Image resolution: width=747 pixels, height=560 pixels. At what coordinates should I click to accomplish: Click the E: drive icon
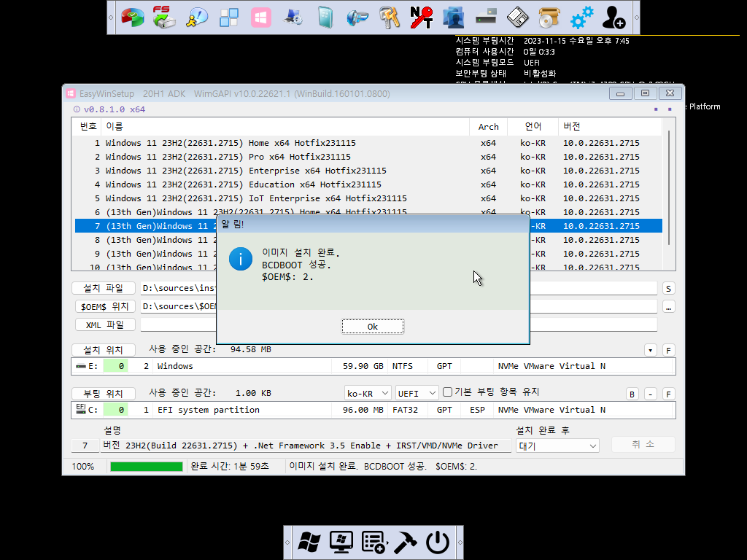coord(81,366)
